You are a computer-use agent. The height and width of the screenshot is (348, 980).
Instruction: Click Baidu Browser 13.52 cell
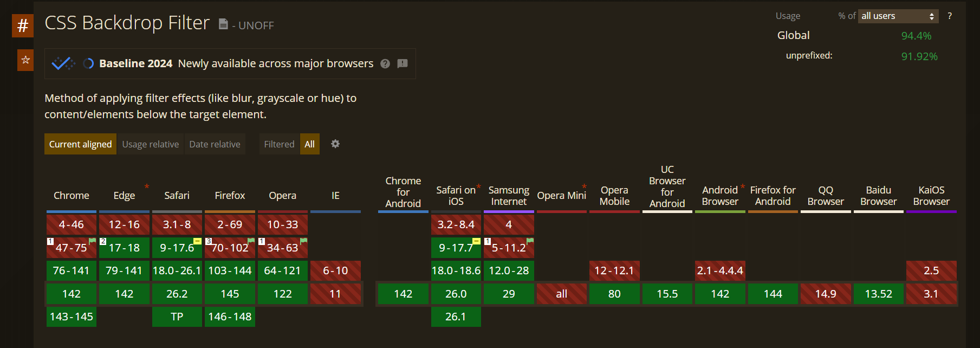tap(879, 294)
